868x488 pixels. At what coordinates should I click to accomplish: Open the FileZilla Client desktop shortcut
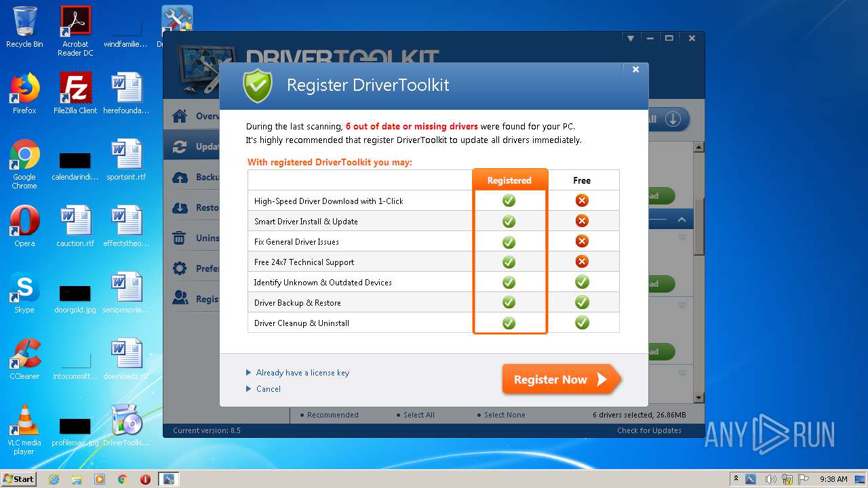[75, 94]
